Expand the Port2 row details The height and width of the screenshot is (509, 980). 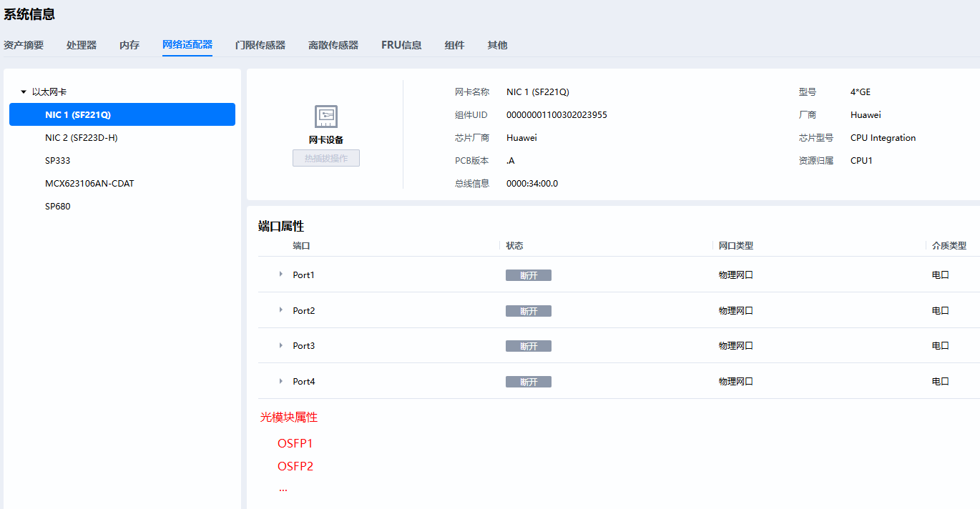click(281, 310)
